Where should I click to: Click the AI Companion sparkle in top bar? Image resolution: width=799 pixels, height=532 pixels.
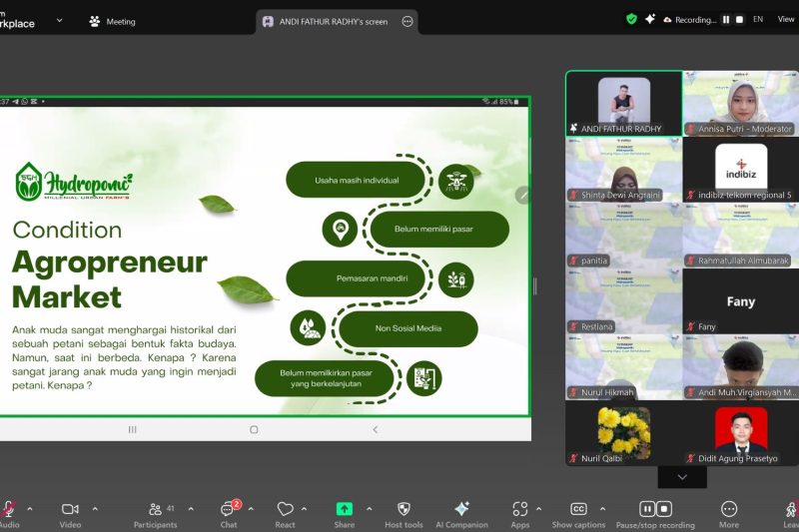[650, 19]
